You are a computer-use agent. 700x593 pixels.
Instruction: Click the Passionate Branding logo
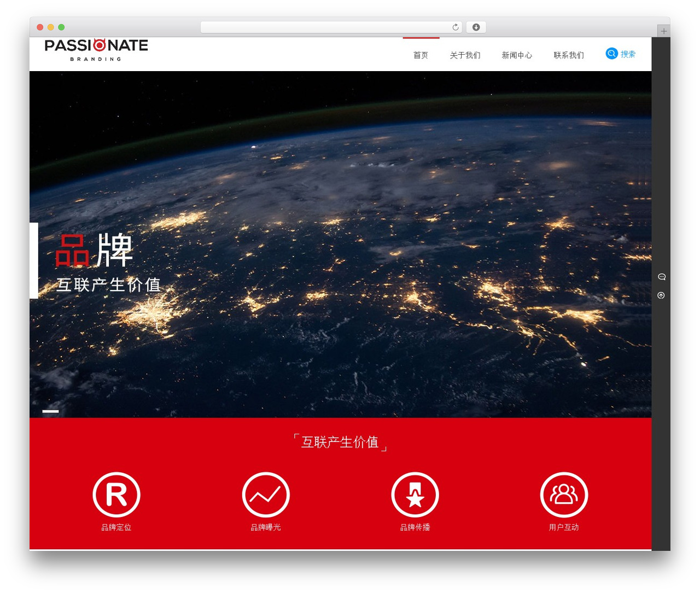pos(96,50)
